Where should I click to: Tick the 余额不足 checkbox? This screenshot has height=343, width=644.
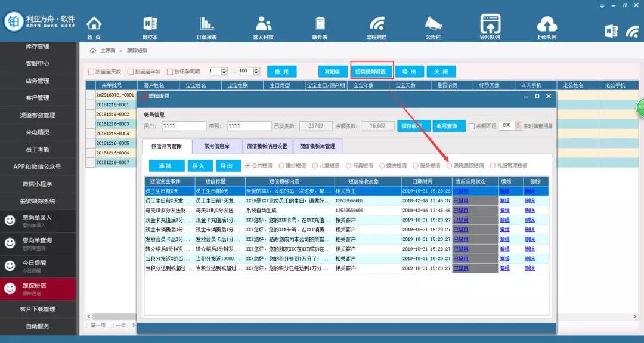472,126
